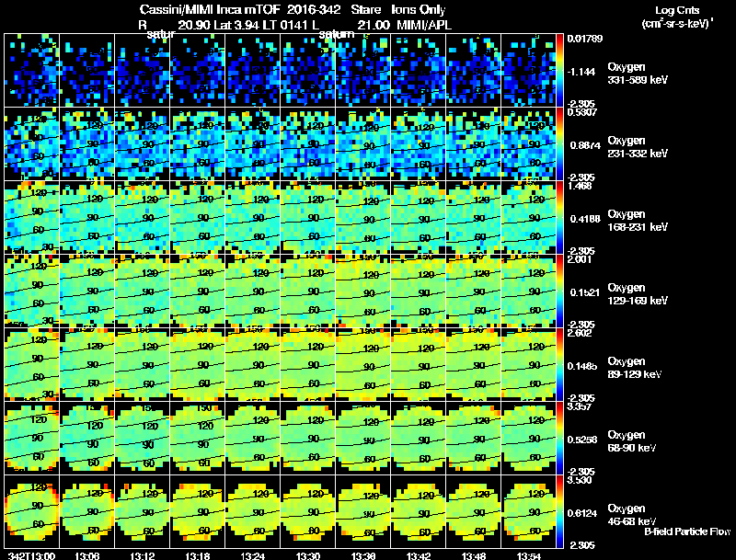Click the 13:48 panel of Oxygen 129-169 keV
The width and height of the screenshot is (736, 560).
coord(474,291)
